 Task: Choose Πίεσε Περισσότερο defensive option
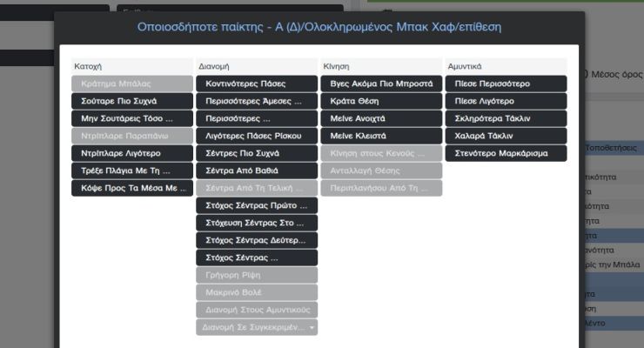[x=506, y=84]
